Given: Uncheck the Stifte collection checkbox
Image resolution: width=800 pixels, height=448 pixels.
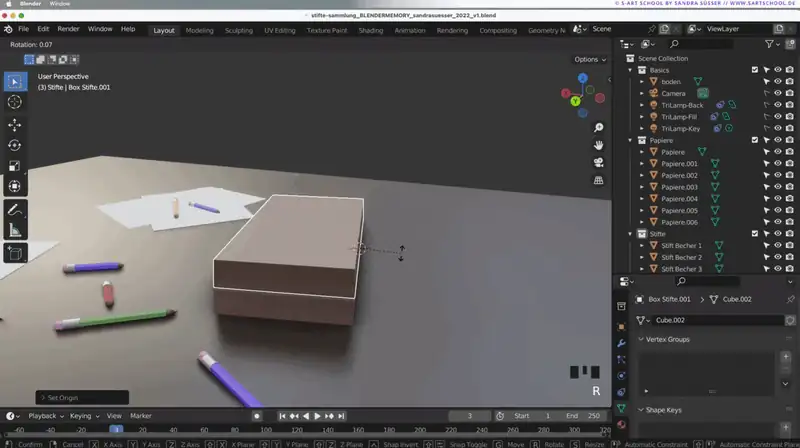Looking at the screenshot, I should tap(755, 234).
